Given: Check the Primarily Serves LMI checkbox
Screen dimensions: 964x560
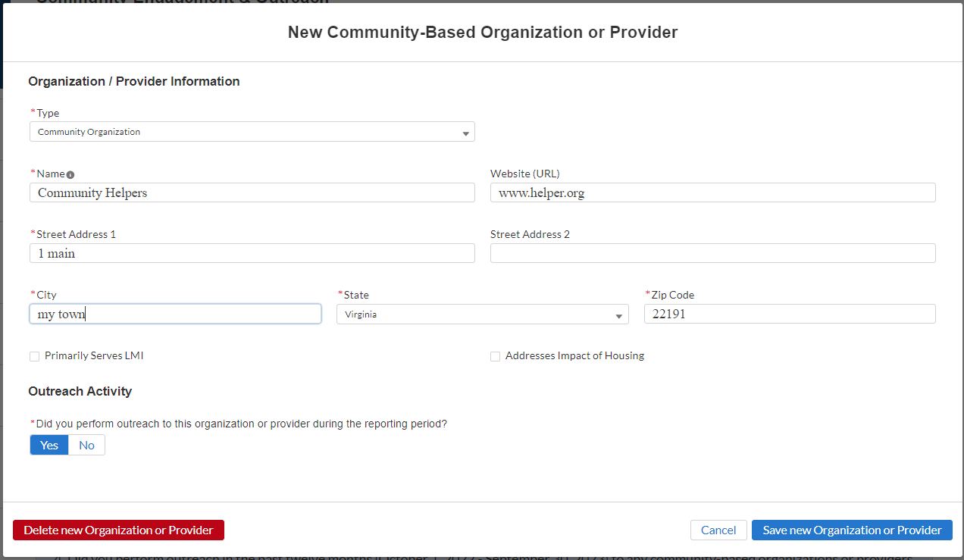Looking at the screenshot, I should [34, 356].
